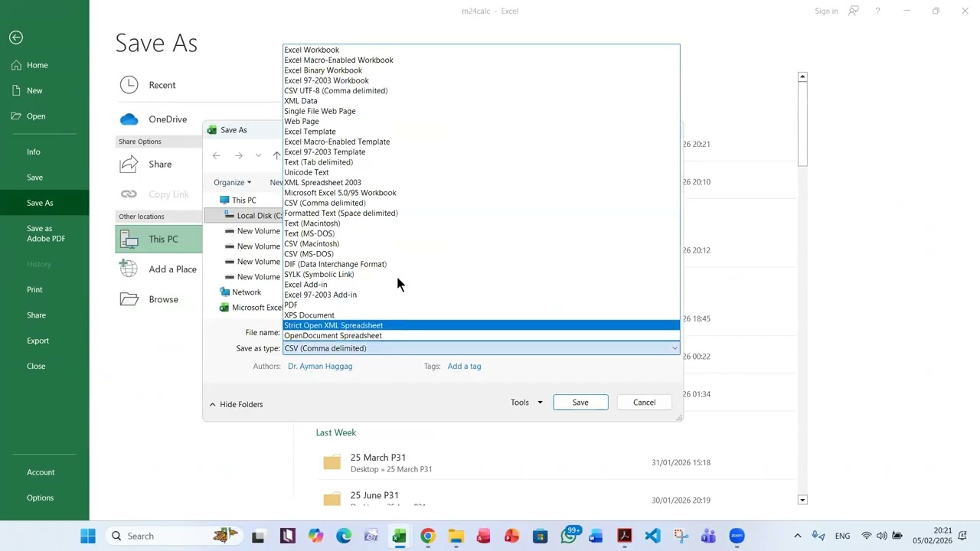Choose OpenDocument Spreadsheet file type
The image size is (980, 551).
coord(481,335)
